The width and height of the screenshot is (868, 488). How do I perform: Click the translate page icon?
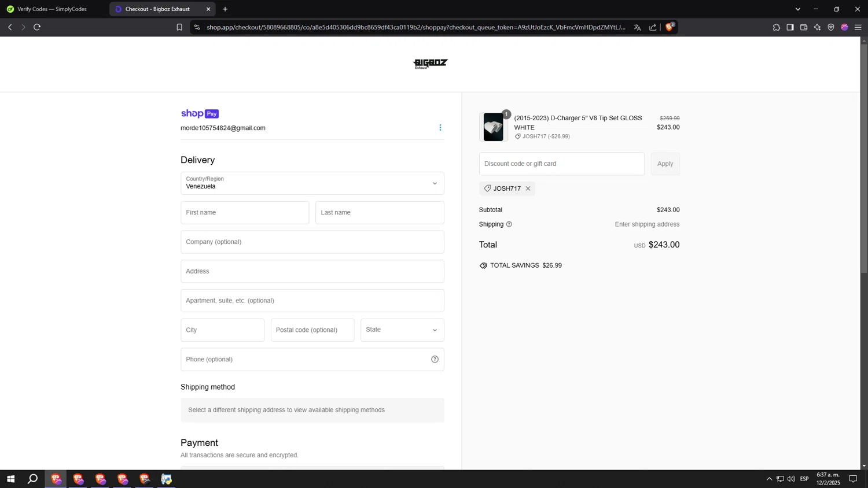[637, 27]
